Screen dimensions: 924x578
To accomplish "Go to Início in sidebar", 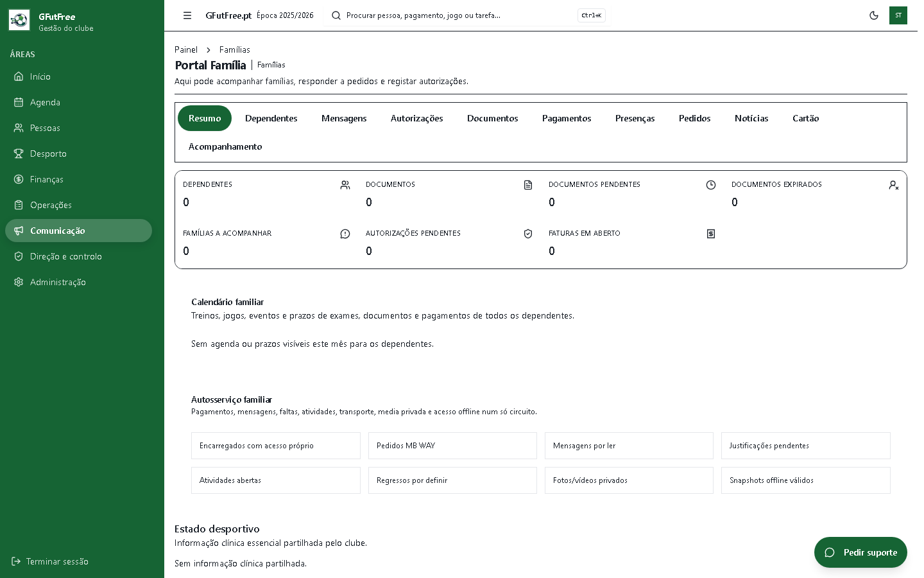I will (x=78, y=76).
